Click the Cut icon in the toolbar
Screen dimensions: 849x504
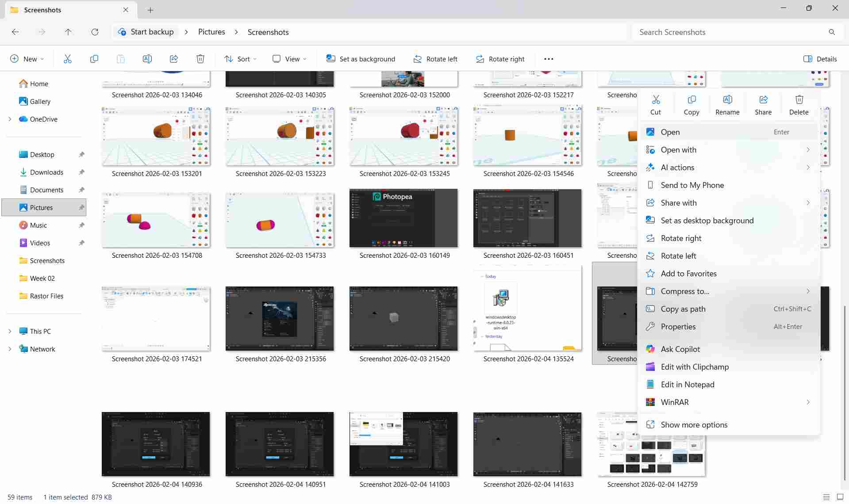67,59
